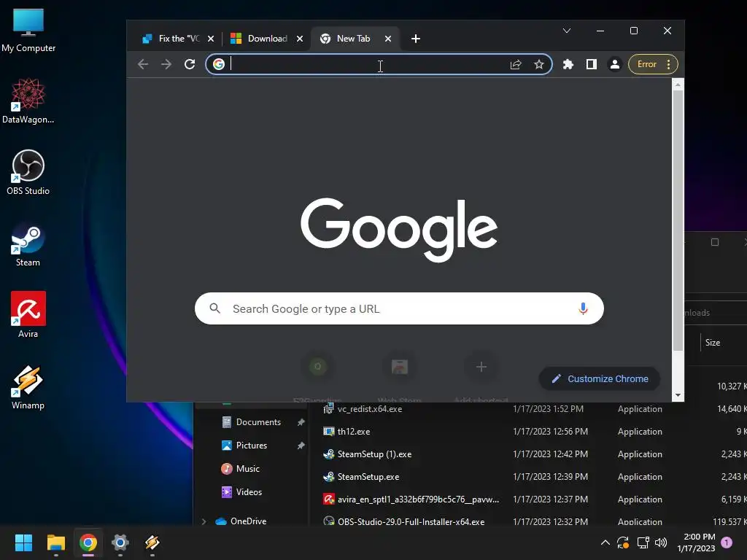Toggle the Chrome side panel icon
Screen dimensions: 747x560
(591, 64)
